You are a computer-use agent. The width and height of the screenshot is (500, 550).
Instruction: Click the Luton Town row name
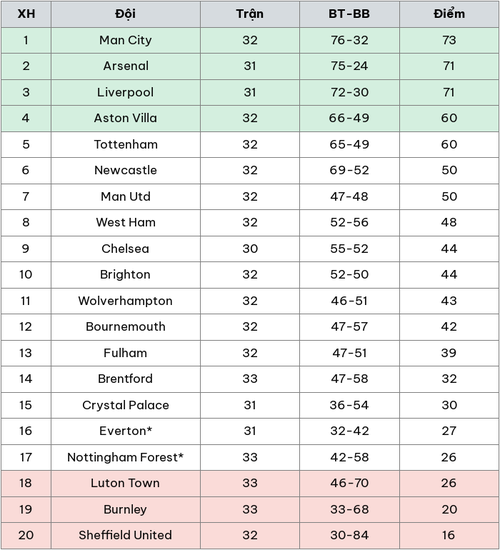tap(125, 483)
